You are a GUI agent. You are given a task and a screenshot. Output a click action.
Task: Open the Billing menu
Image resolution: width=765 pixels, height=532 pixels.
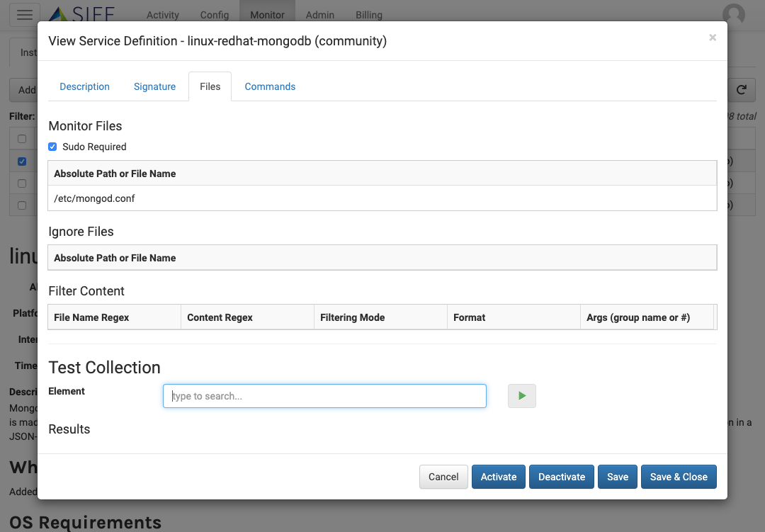tap(369, 15)
